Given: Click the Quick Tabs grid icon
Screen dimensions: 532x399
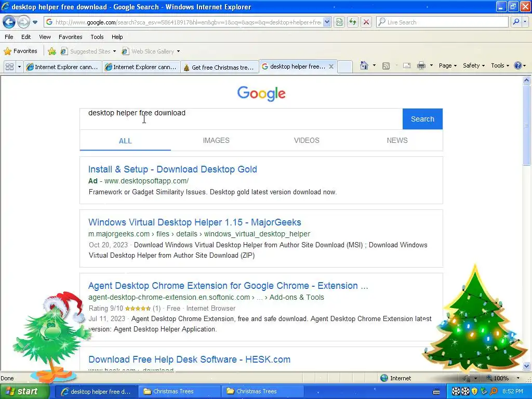Looking at the screenshot, I should point(9,67).
